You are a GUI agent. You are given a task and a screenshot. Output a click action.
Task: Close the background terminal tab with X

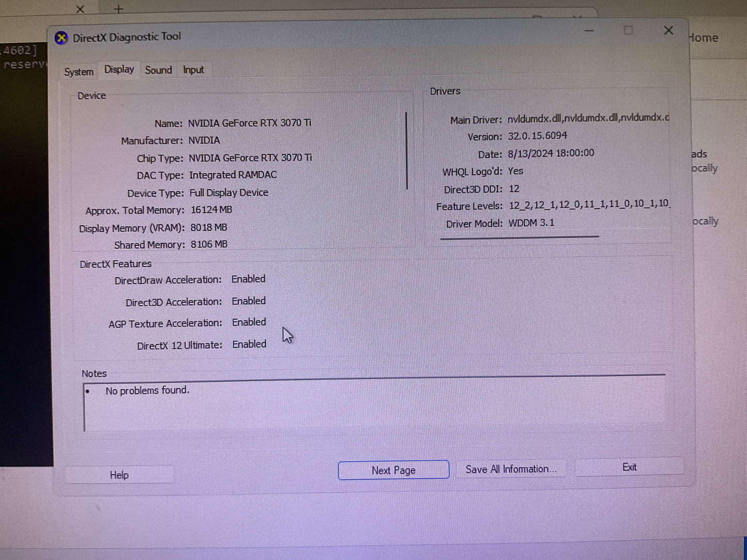[80, 9]
